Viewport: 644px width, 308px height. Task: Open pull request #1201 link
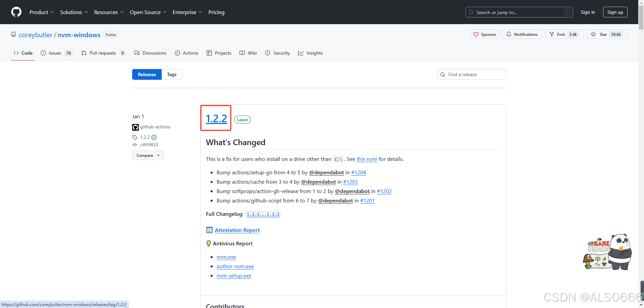click(x=368, y=200)
